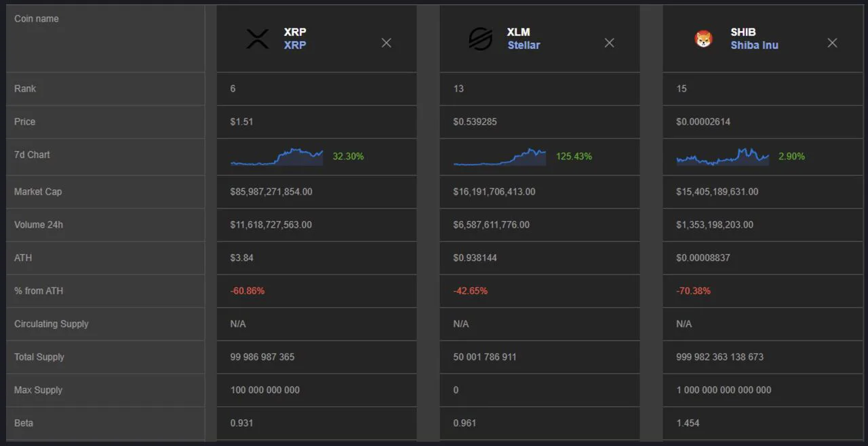Select the Market Cap row label
The image size is (868, 446).
[38, 192]
